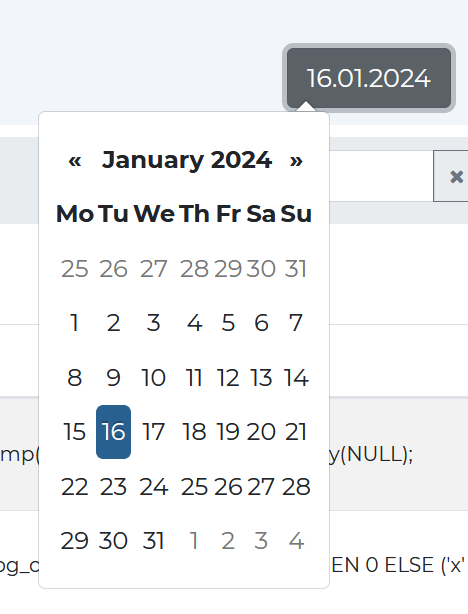Select greyed February 4 date
468x614 pixels.
(296, 541)
